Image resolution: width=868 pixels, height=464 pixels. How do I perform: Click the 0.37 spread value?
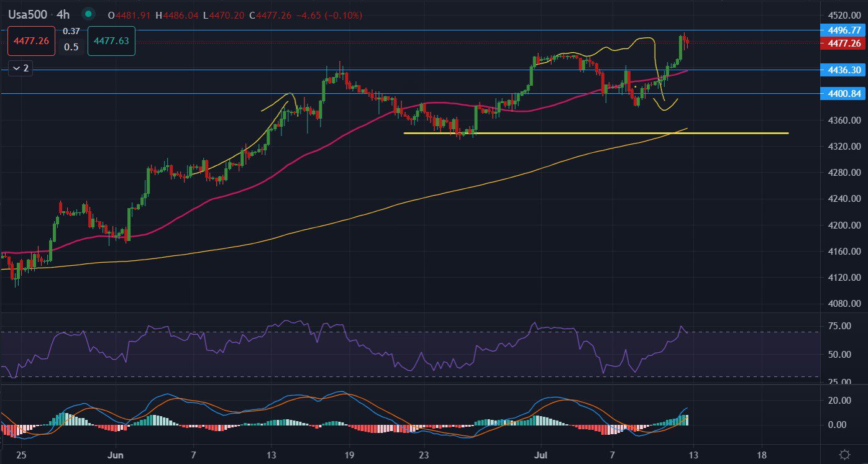pos(71,31)
